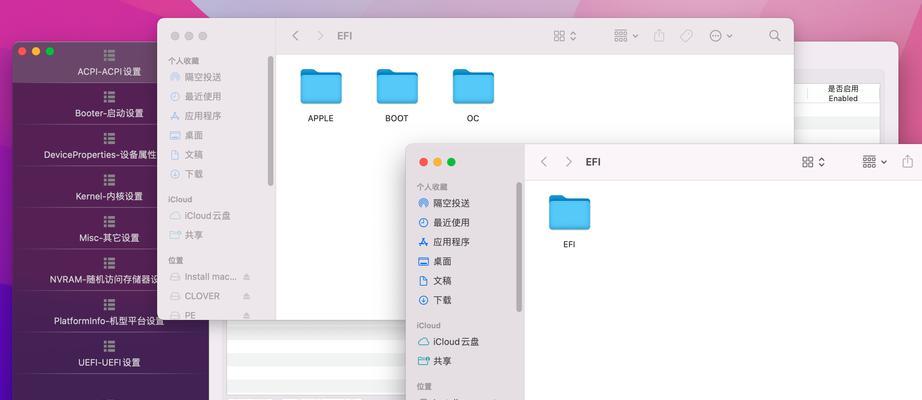Click rear Finder sidebar scrollbar
Image resolution: width=922 pixels, height=400 pixels.
point(270,121)
